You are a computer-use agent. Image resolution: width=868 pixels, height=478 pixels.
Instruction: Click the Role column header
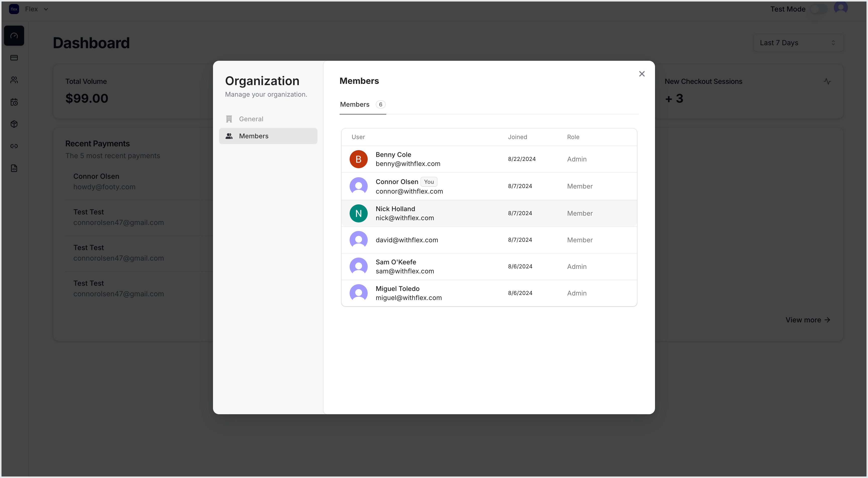click(573, 137)
